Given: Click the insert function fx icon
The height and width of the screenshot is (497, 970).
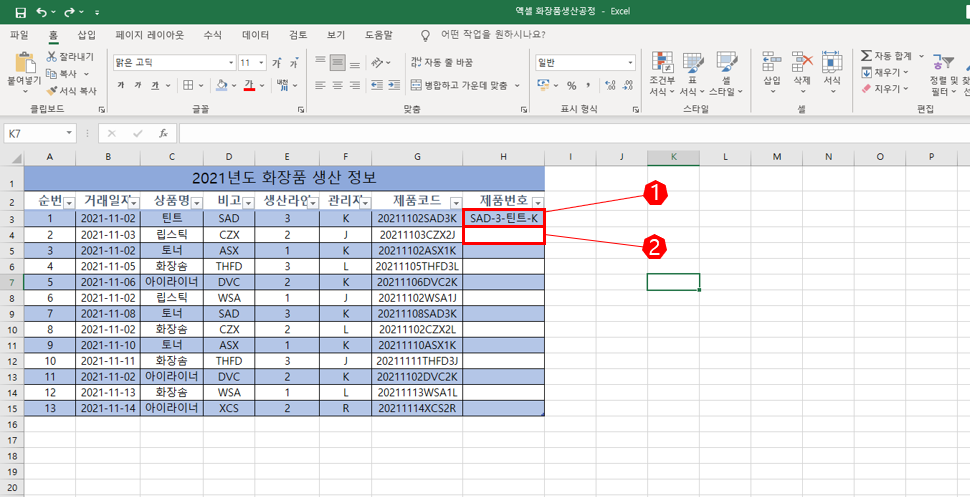Looking at the screenshot, I should [x=163, y=133].
